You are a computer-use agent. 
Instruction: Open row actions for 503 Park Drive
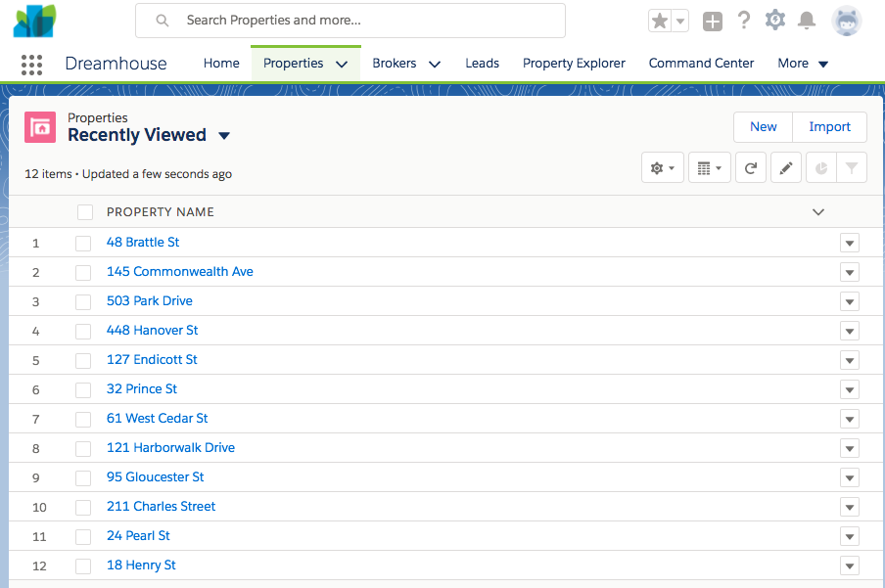pos(850,302)
